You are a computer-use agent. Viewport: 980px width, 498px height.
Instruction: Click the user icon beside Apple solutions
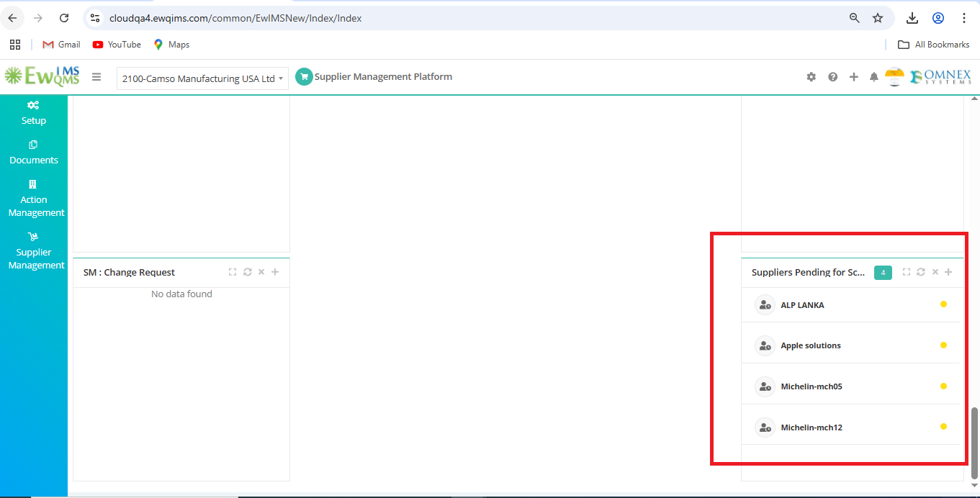tap(765, 345)
